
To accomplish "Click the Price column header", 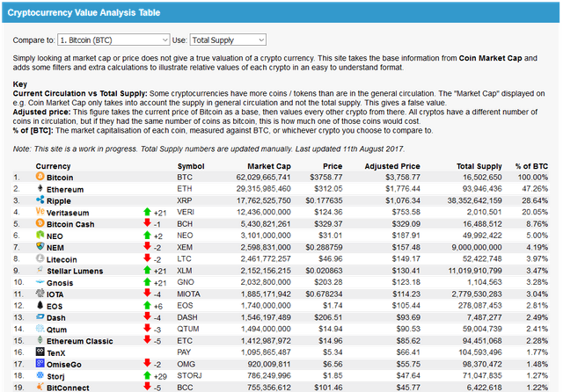I will [333, 166].
